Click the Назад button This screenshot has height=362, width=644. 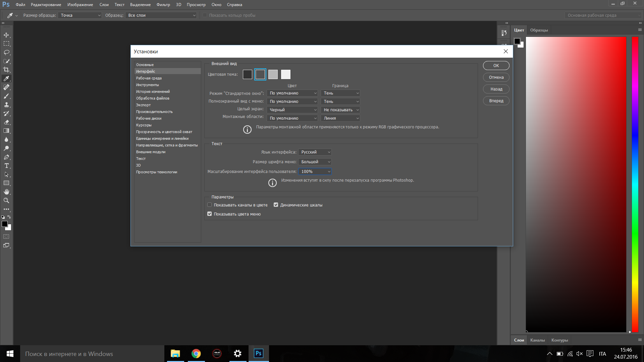(496, 89)
